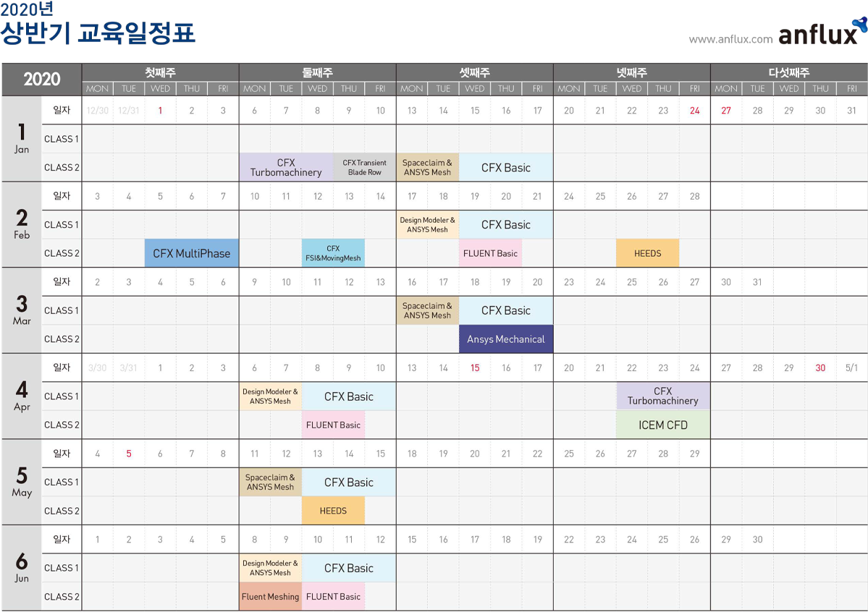The height and width of the screenshot is (612, 868).
Task: Select the 6 Jun month label
Action: [22, 567]
